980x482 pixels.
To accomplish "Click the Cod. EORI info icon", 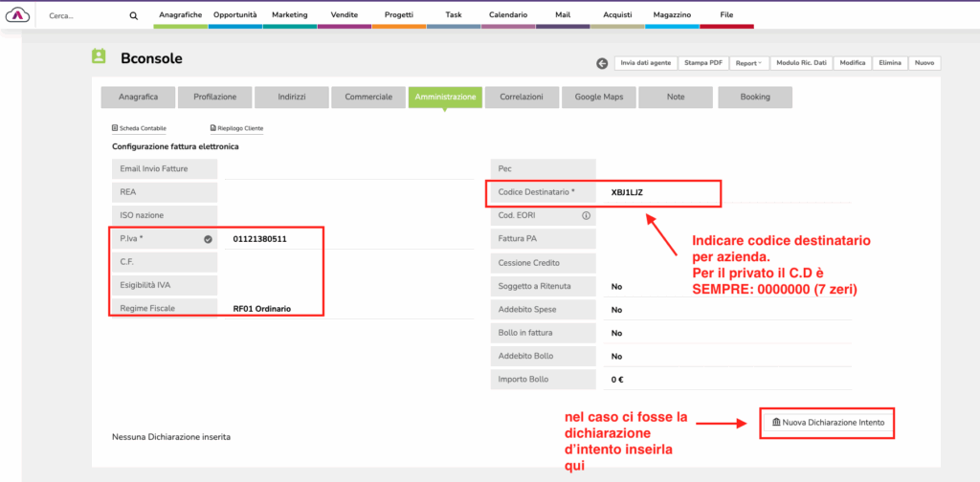I will click(x=586, y=216).
